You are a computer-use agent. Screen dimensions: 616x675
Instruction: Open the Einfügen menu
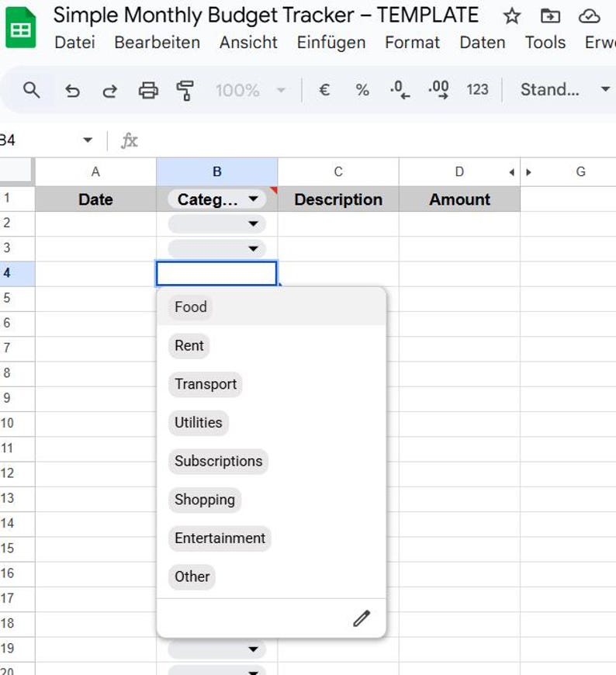pyautogui.click(x=331, y=43)
